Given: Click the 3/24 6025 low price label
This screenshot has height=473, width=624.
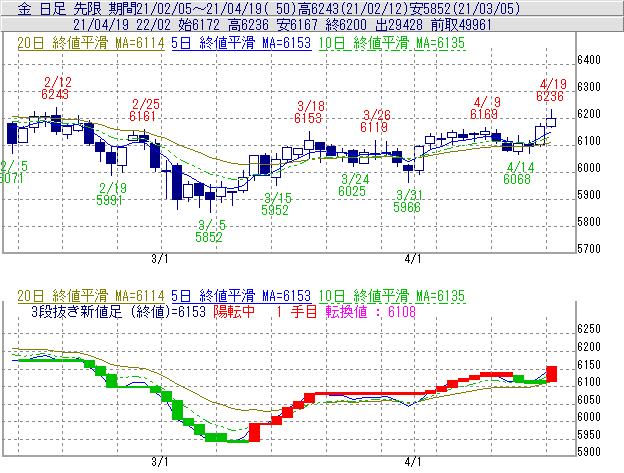Looking at the screenshot, I should click(x=353, y=185).
